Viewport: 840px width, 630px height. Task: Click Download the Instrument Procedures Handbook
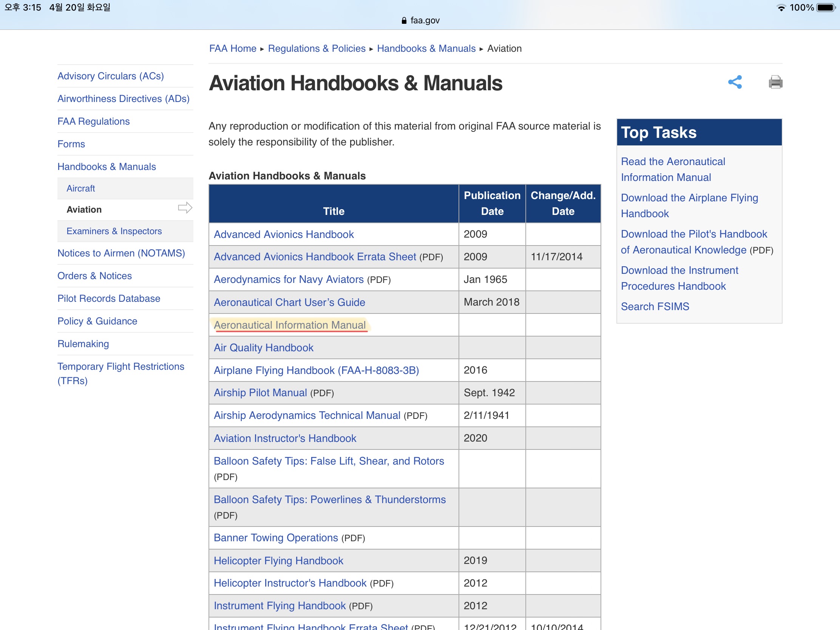click(679, 278)
